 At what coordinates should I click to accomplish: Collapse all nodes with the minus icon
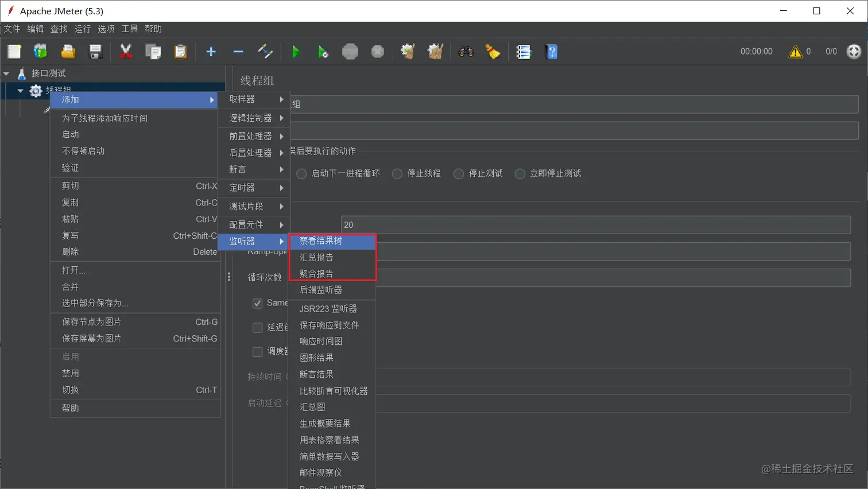click(238, 52)
